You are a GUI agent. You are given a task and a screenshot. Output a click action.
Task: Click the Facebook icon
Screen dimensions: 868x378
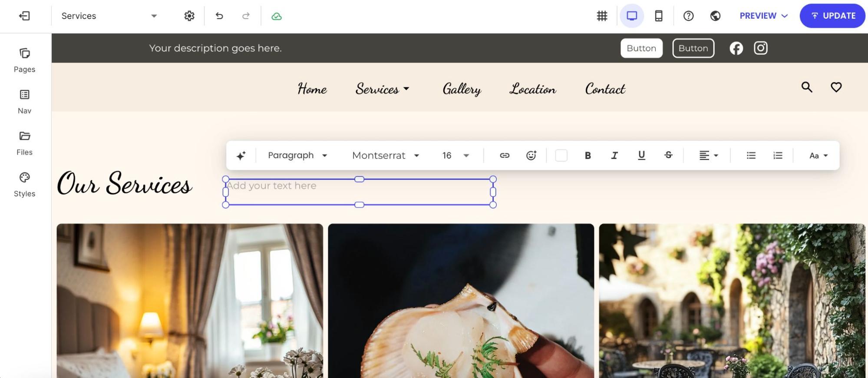736,48
